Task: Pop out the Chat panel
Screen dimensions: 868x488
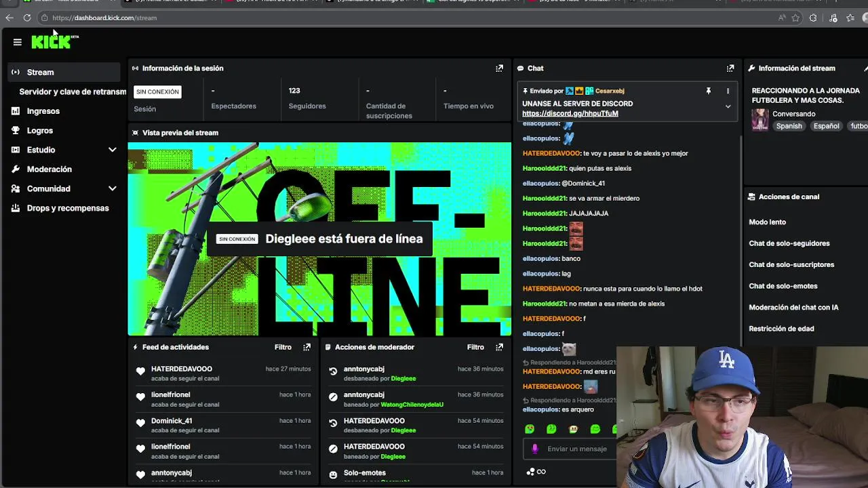Action: tap(730, 68)
